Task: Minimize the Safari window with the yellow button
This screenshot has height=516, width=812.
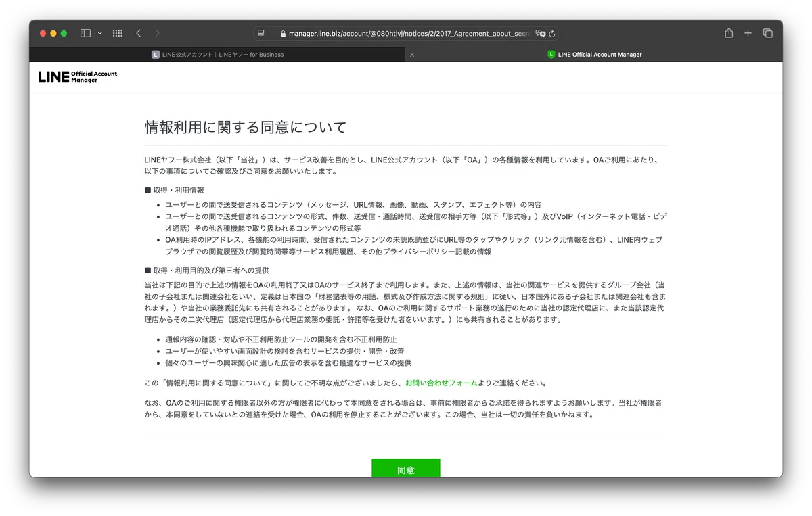Action: pos(53,33)
